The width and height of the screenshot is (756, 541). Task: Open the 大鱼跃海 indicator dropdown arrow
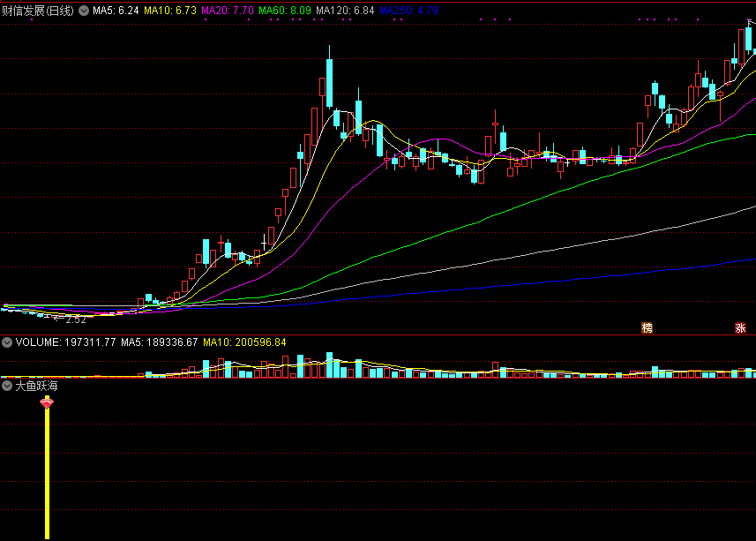[x=7, y=386]
